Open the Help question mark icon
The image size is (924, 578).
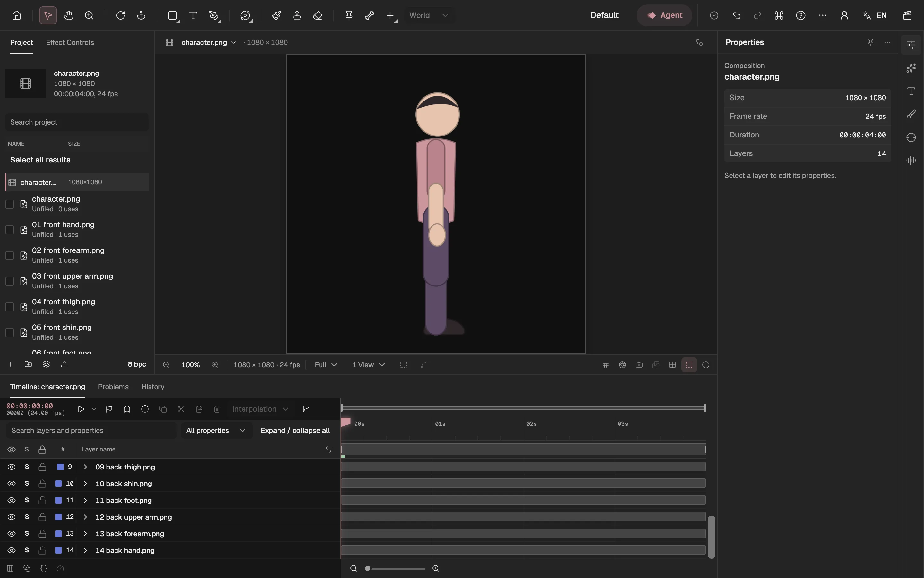[x=801, y=15]
